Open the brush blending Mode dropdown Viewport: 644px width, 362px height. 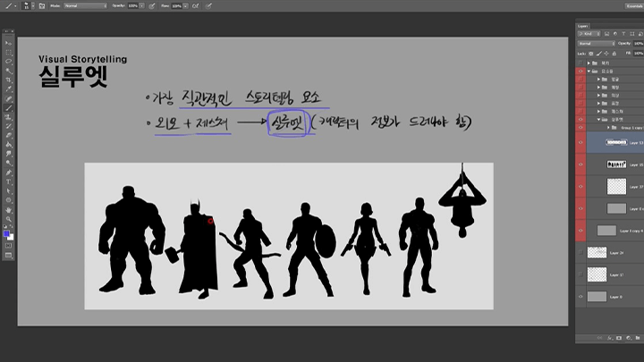(86, 6)
